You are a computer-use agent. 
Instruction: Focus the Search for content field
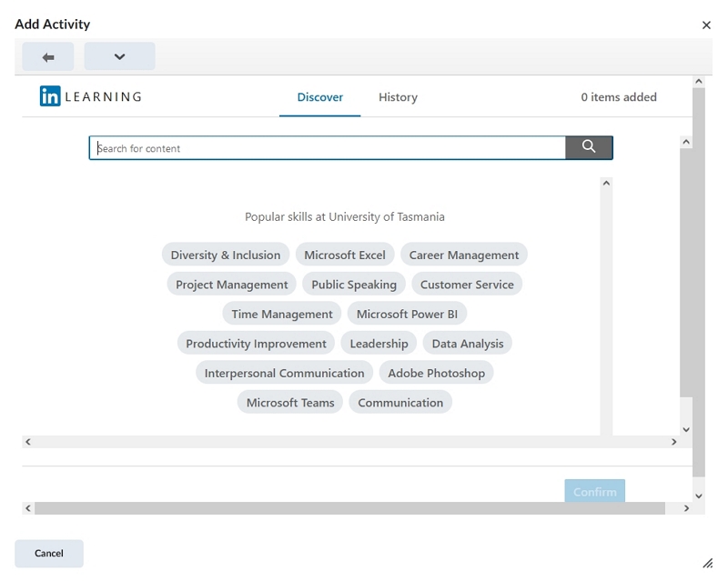tap(328, 148)
